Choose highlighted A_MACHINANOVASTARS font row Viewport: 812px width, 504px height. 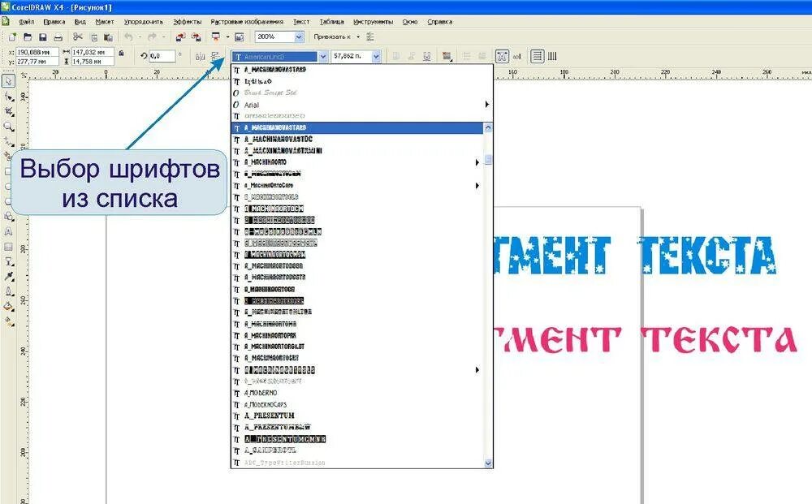pos(357,127)
